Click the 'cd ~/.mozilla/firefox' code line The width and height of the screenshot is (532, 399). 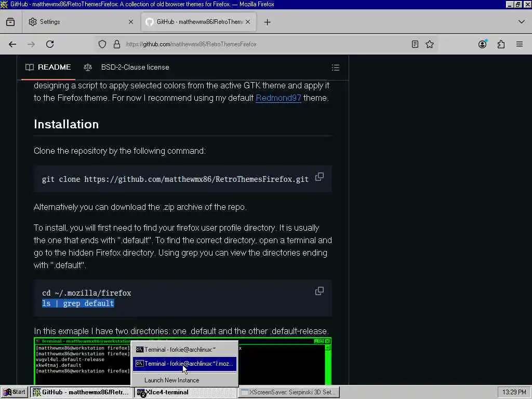click(x=87, y=293)
